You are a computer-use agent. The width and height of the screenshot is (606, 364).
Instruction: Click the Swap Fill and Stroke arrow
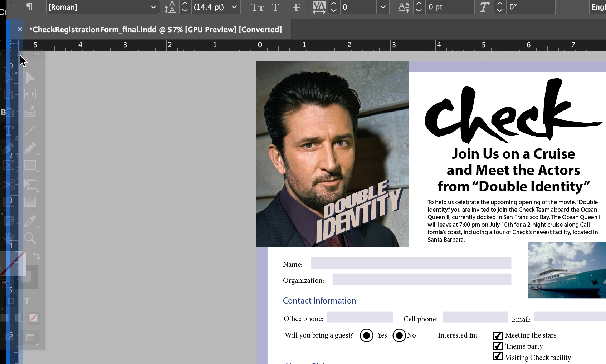pyautogui.click(x=36, y=256)
